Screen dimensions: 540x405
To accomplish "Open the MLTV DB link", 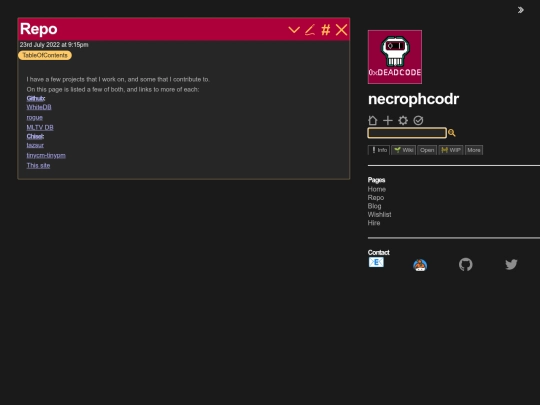I will click(40, 127).
